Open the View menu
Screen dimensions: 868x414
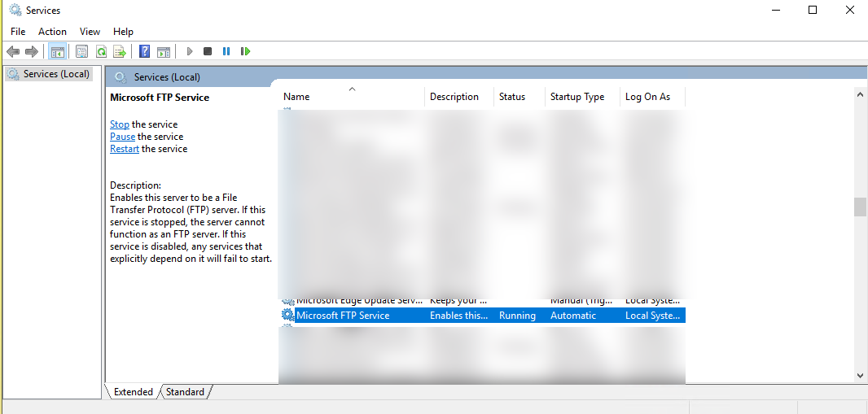tap(90, 32)
